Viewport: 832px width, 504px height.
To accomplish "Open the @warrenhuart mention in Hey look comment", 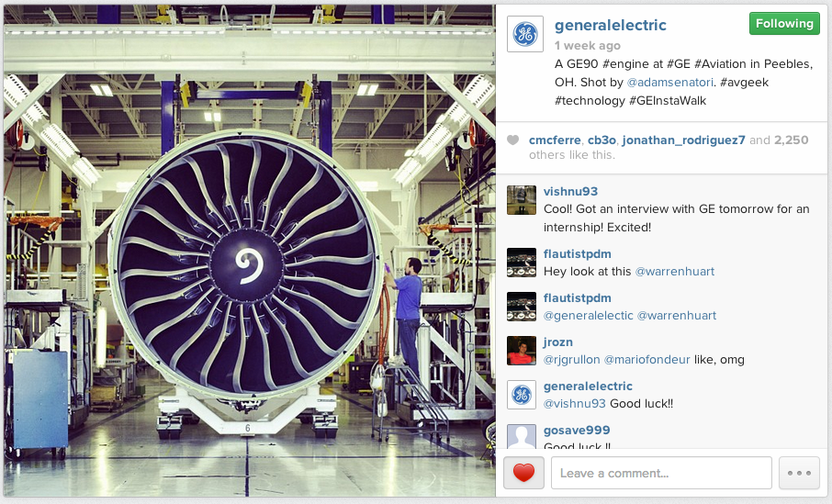I will [x=674, y=272].
